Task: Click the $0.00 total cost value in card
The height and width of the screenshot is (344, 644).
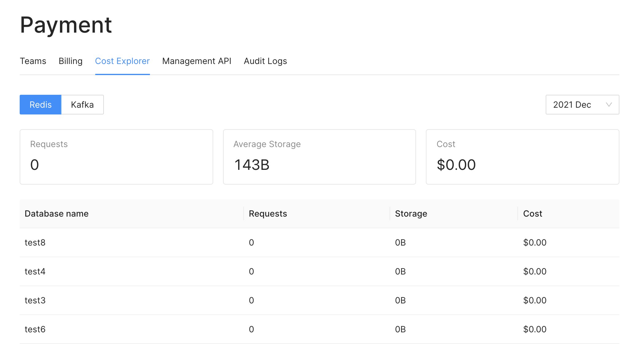Action: click(456, 165)
